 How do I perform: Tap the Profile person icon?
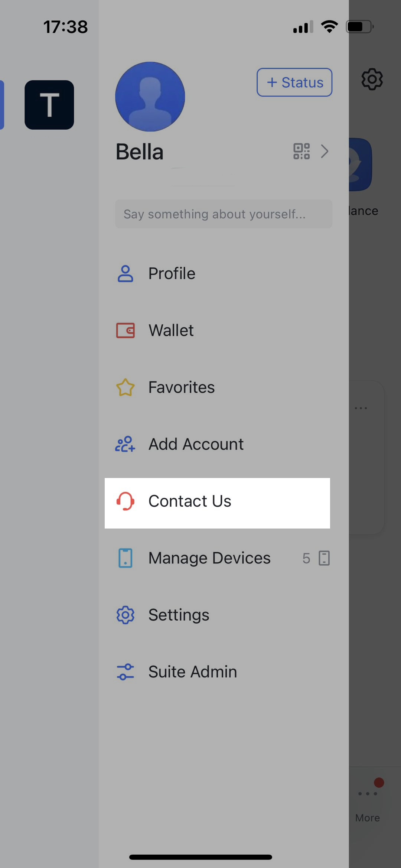pyautogui.click(x=125, y=274)
